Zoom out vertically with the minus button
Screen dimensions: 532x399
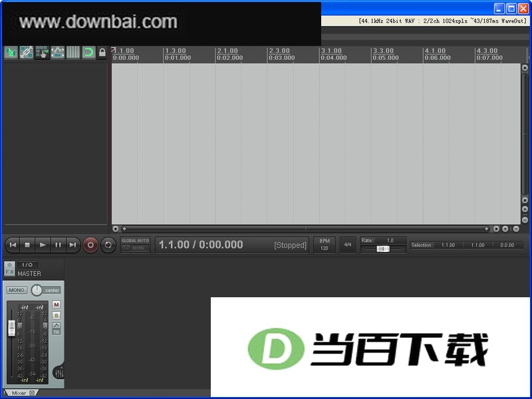525,220
